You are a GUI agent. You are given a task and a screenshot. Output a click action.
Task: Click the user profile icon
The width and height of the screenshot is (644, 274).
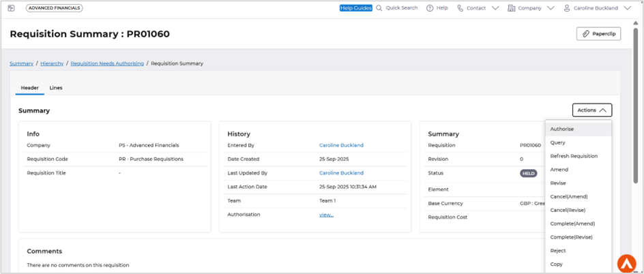(x=567, y=8)
